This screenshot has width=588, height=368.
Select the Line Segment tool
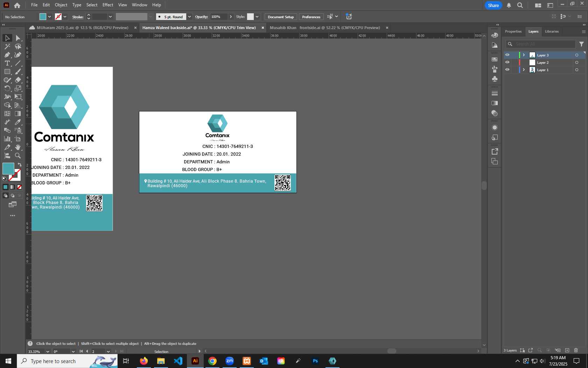[x=18, y=63]
